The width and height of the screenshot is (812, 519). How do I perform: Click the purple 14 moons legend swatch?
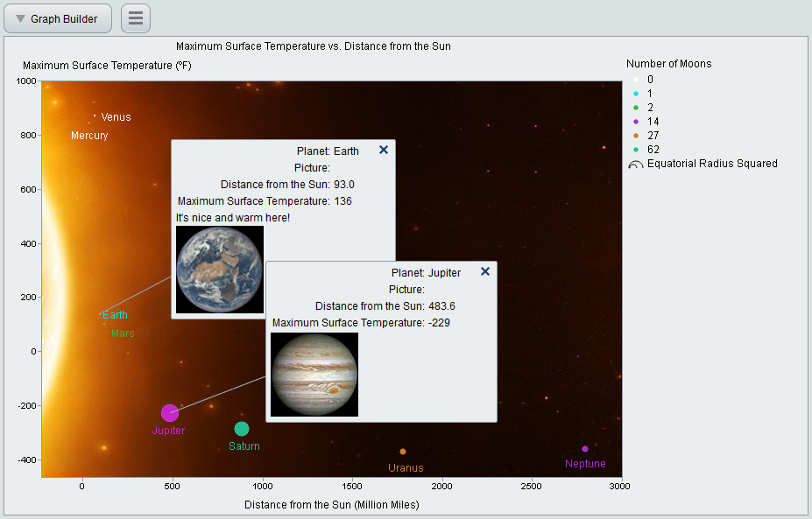point(636,122)
